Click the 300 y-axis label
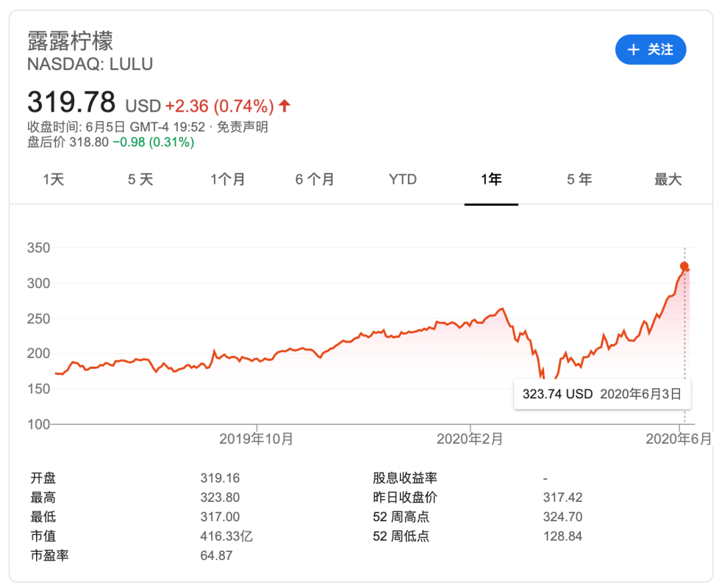This screenshot has width=722, height=588. pos(39,283)
